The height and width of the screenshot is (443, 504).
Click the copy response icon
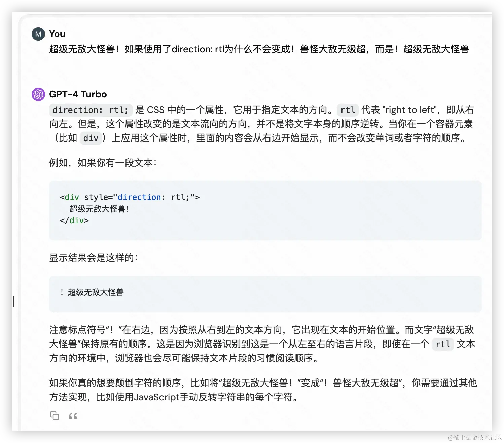(55, 416)
